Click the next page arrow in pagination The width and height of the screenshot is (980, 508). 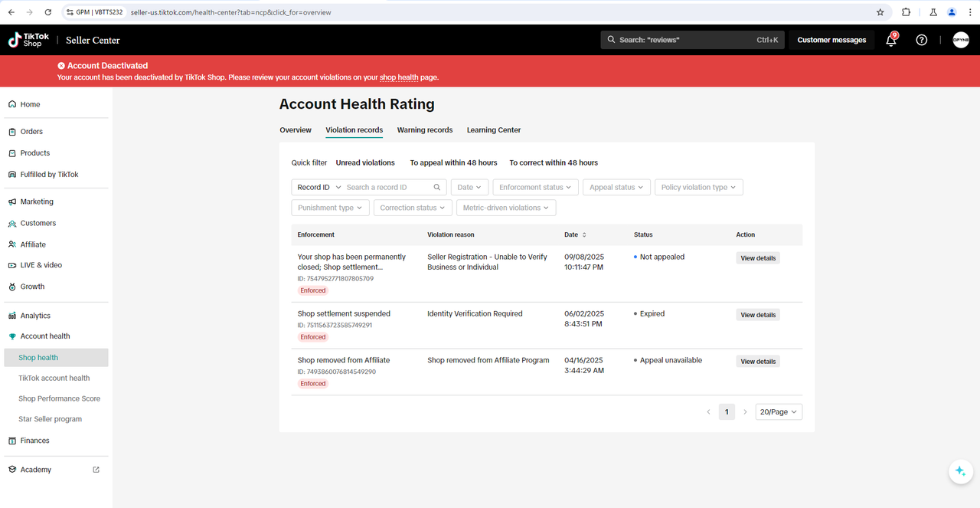pos(745,412)
